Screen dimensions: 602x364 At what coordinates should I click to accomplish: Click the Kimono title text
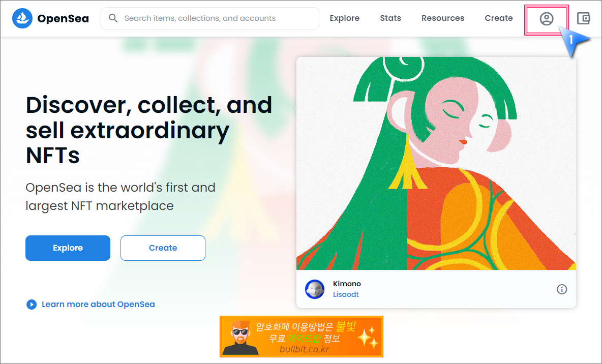(347, 284)
